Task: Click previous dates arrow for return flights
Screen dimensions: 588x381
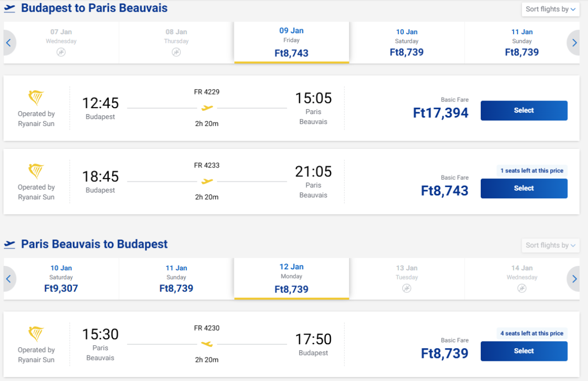Action: tap(8, 279)
